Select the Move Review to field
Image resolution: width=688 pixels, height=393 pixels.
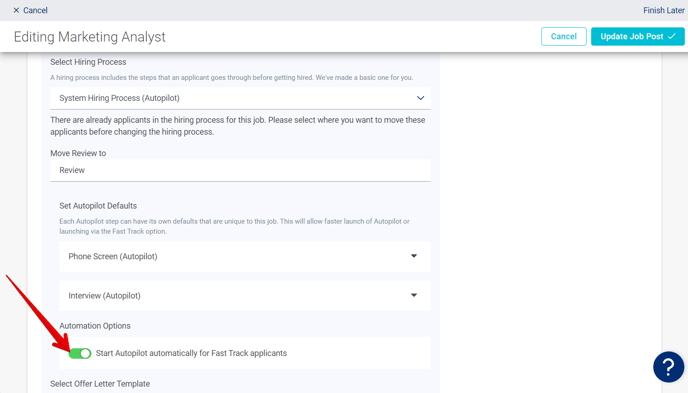point(240,170)
